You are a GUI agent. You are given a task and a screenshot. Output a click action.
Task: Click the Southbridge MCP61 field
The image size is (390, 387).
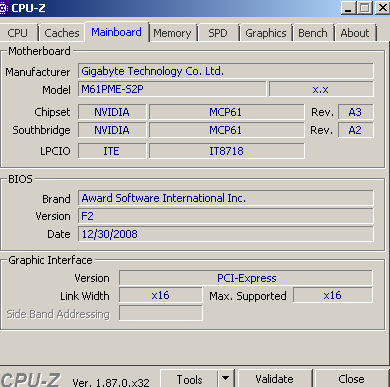coord(227,130)
